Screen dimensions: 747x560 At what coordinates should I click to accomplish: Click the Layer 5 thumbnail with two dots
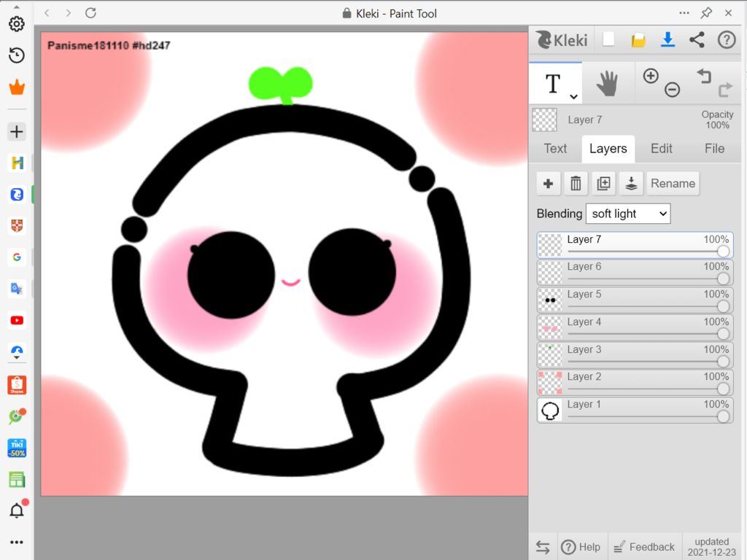(550, 300)
